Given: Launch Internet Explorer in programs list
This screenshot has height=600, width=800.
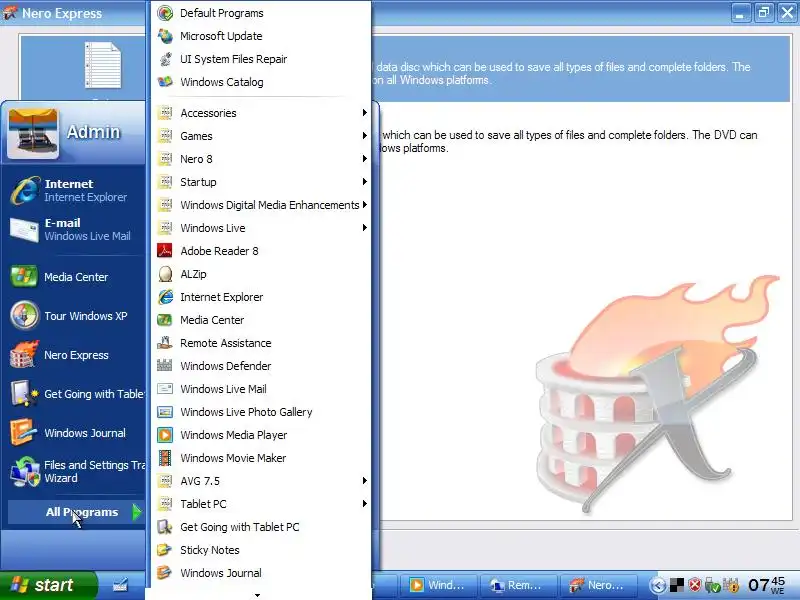Looking at the screenshot, I should (x=261, y=297).
